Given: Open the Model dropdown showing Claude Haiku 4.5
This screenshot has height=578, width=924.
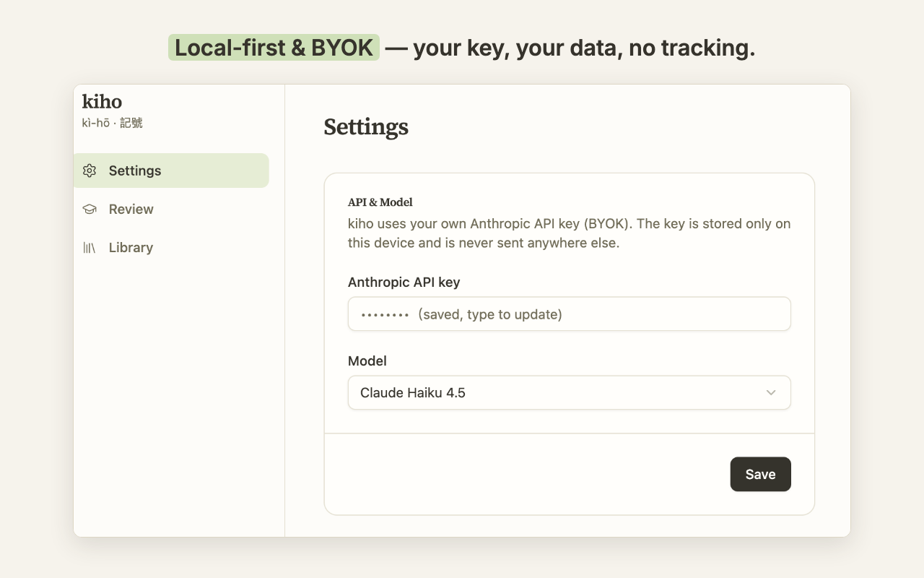Looking at the screenshot, I should [x=570, y=392].
